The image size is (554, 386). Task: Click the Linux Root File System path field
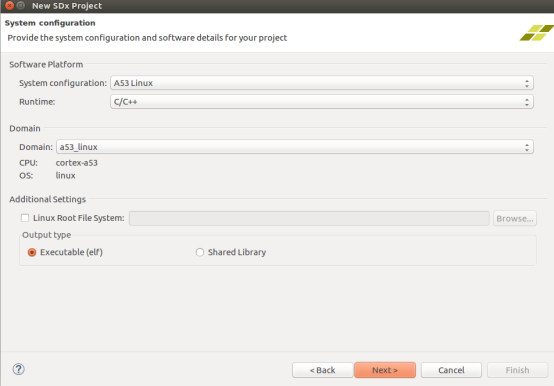point(309,218)
